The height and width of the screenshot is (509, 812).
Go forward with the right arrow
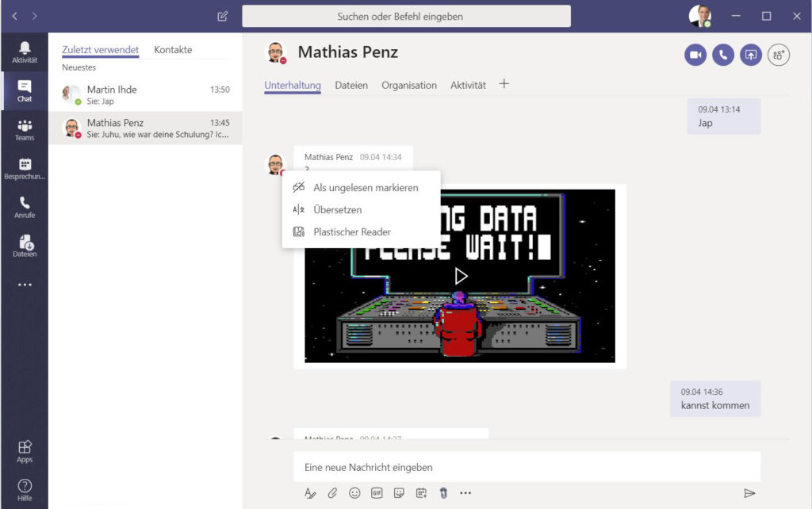point(34,16)
